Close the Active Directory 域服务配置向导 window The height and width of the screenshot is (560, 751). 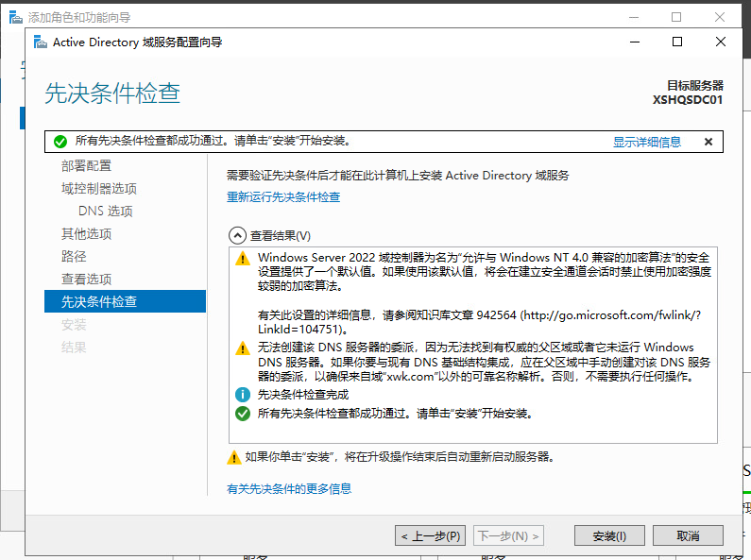click(721, 42)
